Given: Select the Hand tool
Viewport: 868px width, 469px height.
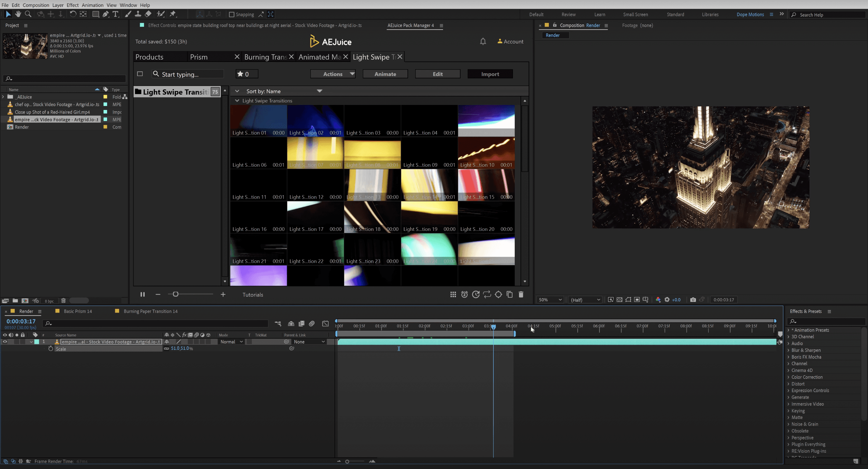Looking at the screenshot, I should [18, 14].
